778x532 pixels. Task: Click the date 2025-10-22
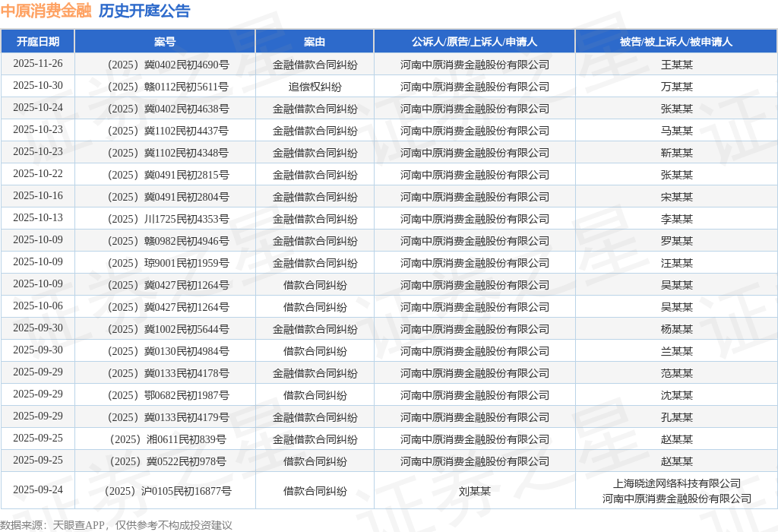(38, 174)
